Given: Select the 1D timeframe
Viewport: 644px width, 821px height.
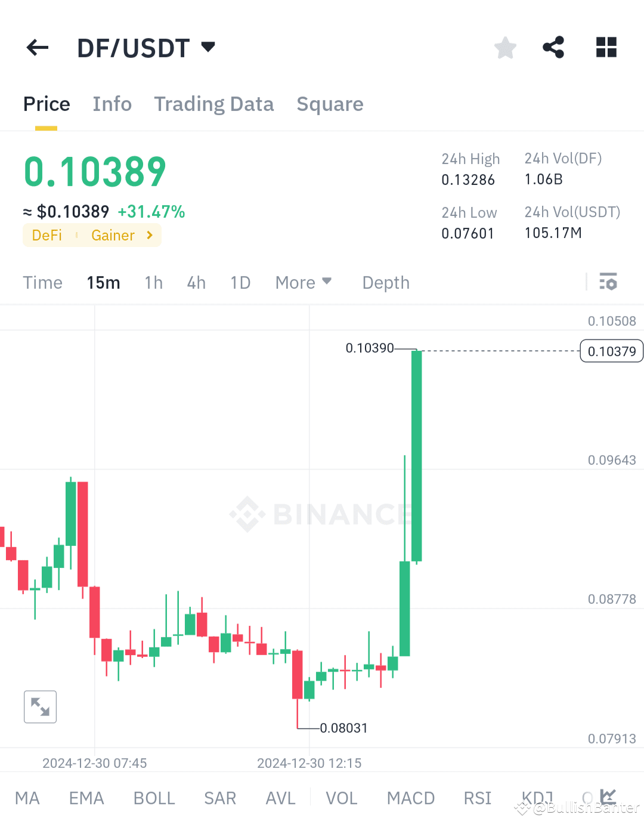Looking at the screenshot, I should 240,282.
